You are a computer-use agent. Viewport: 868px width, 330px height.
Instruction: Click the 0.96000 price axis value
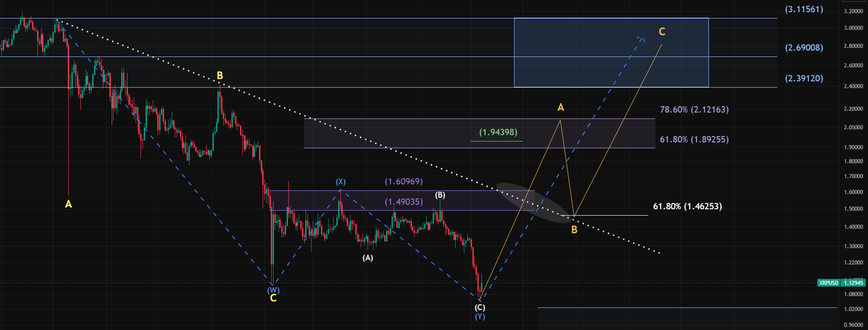[x=854, y=325]
